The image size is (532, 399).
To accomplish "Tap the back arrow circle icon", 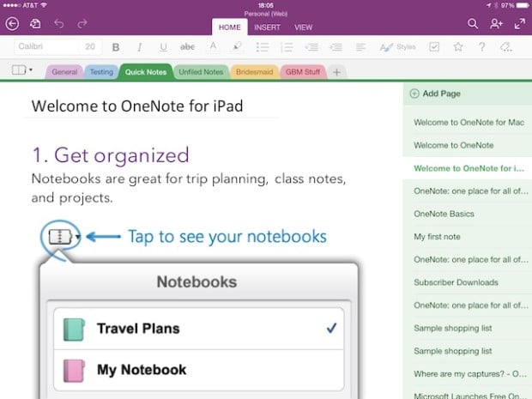I will (x=12, y=24).
